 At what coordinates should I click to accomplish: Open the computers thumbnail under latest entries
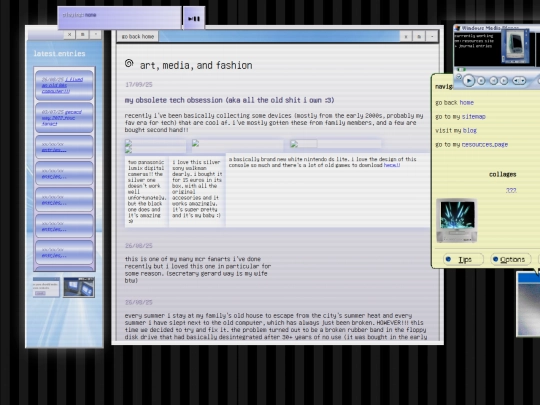coord(79,287)
